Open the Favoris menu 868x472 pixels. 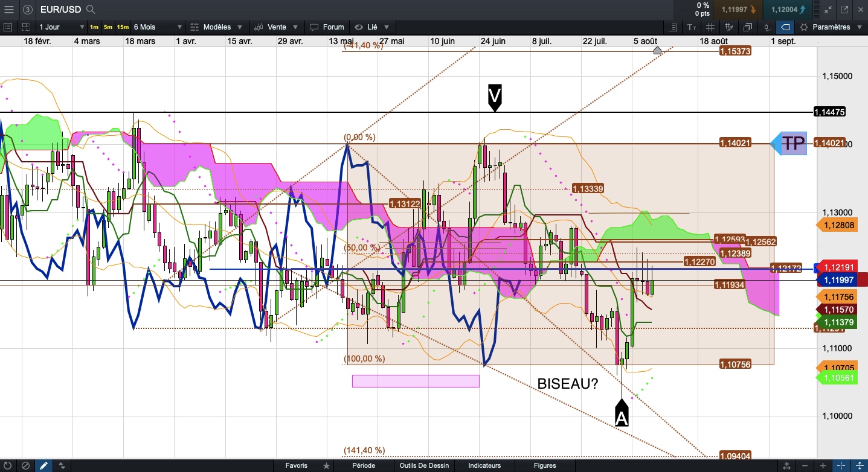point(297,465)
